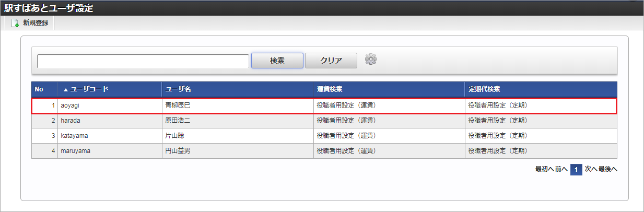Click the クリア button

331,61
